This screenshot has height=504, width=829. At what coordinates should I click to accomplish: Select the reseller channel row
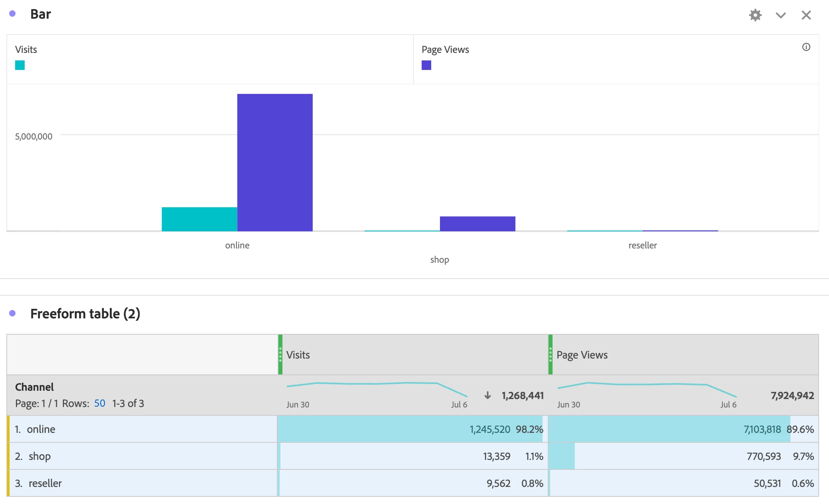tap(45, 483)
